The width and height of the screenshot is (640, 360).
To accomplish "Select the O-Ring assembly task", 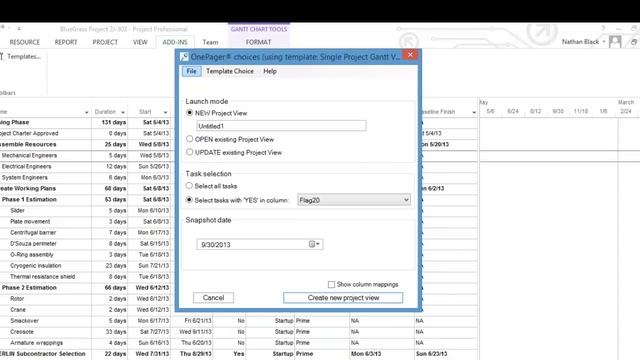I will click(32, 255).
